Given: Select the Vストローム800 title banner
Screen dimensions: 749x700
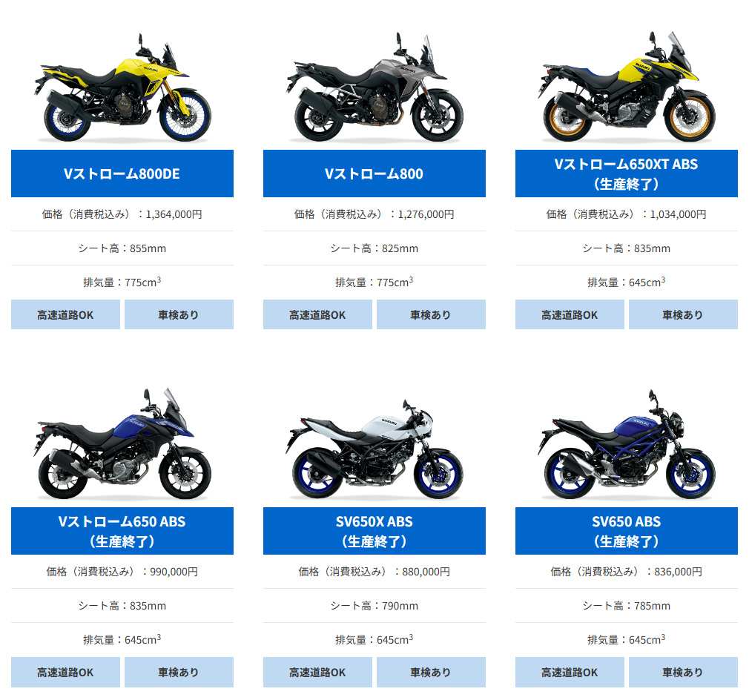Looking at the screenshot, I should pos(374,174).
